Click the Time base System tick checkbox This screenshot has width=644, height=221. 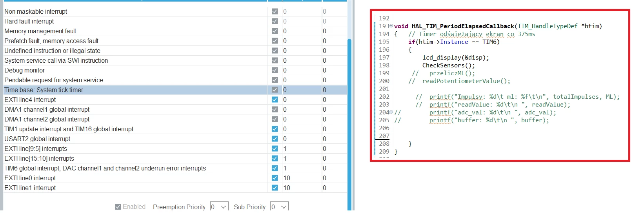pos(275,90)
